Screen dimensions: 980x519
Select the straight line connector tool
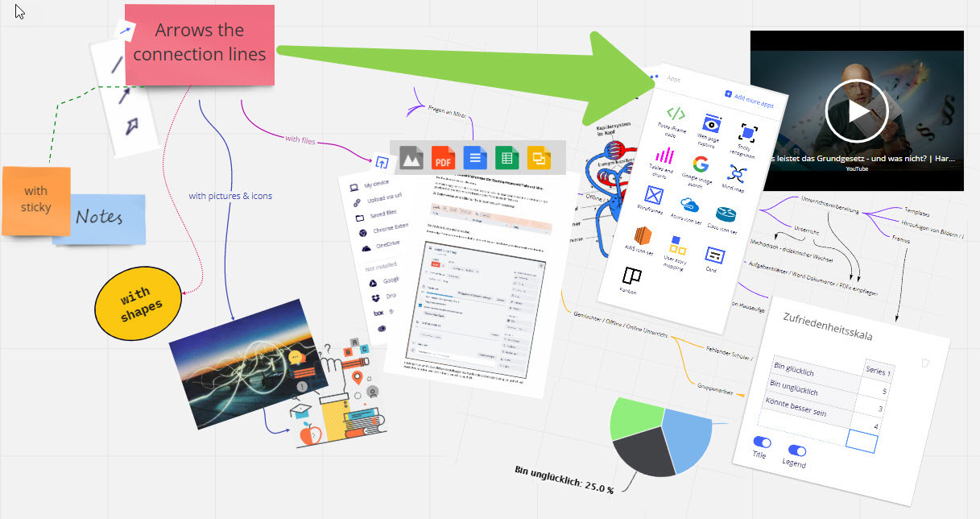click(118, 64)
